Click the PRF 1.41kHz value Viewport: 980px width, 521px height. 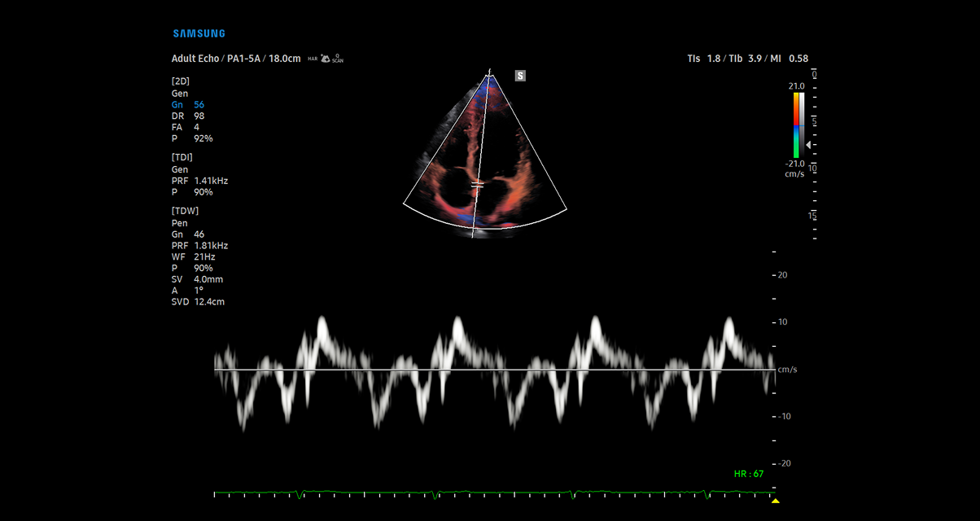201,181
